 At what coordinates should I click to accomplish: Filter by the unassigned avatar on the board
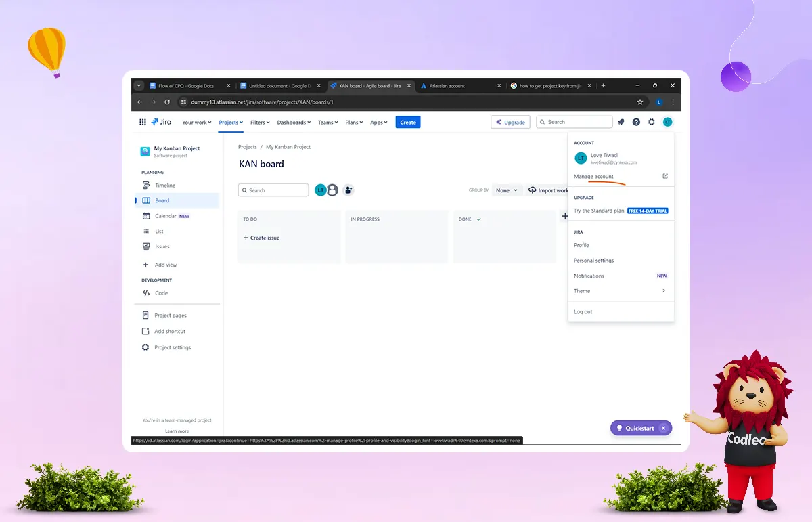point(332,190)
